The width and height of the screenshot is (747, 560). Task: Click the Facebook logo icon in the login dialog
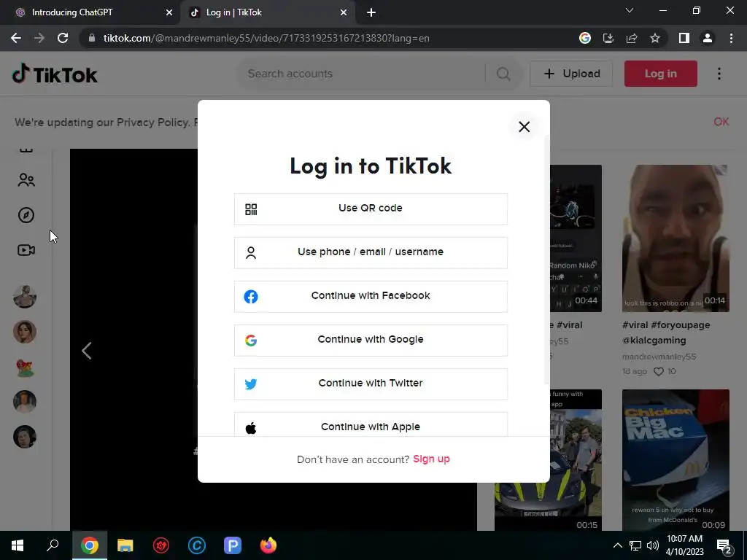251,297
